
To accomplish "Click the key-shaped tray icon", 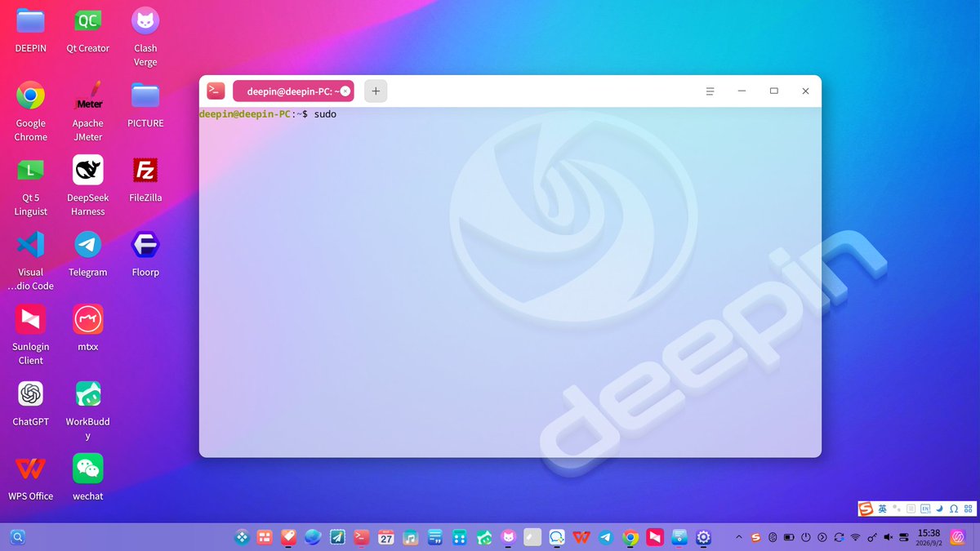I will click(x=872, y=537).
